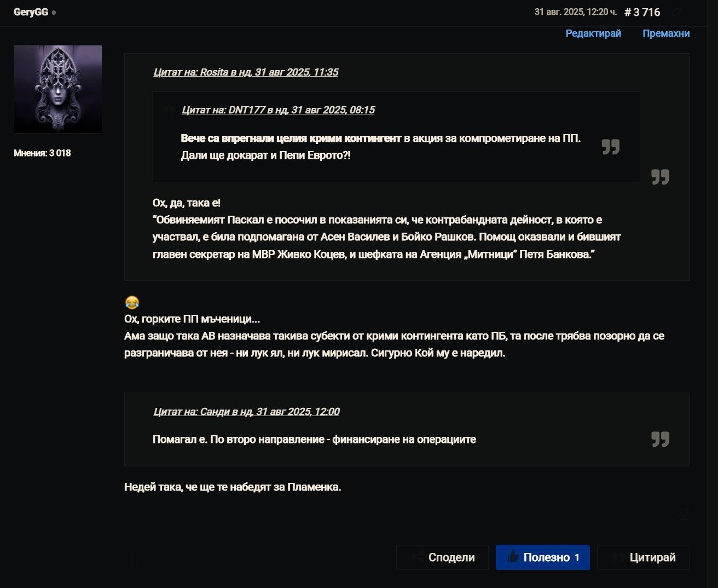Click the share icon beside Сподели
This screenshot has width=718, height=588.
coord(418,557)
